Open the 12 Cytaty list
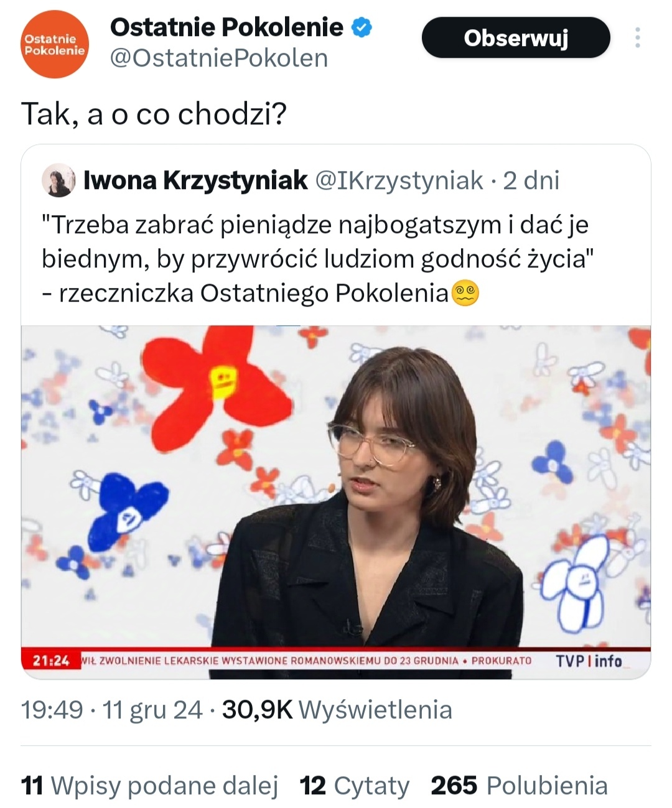Screen dimensions: 672x808 355,786
